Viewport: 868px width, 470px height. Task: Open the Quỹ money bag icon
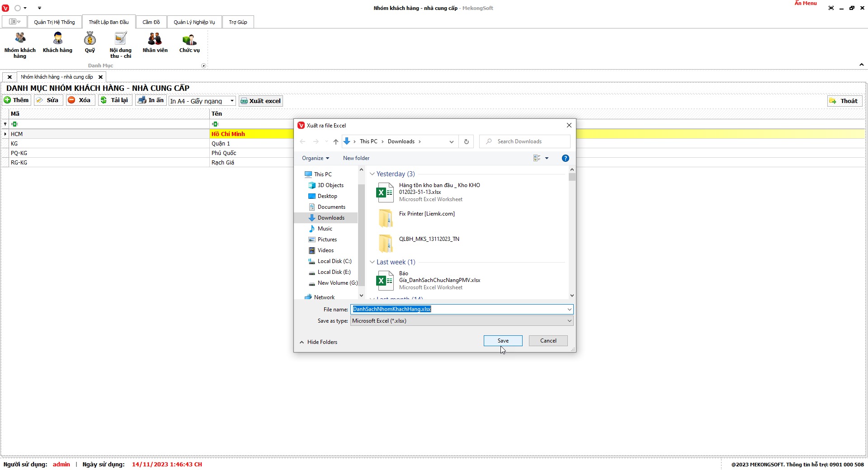pyautogui.click(x=90, y=42)
